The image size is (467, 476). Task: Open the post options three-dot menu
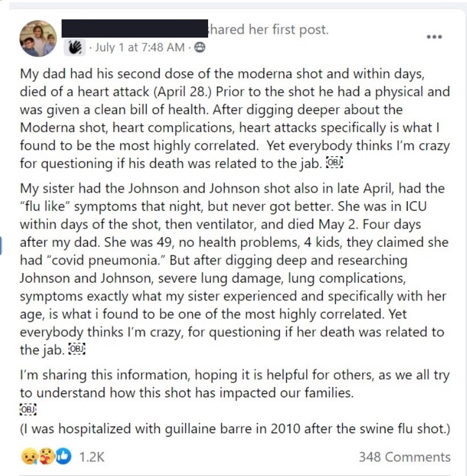pos(434,36)
